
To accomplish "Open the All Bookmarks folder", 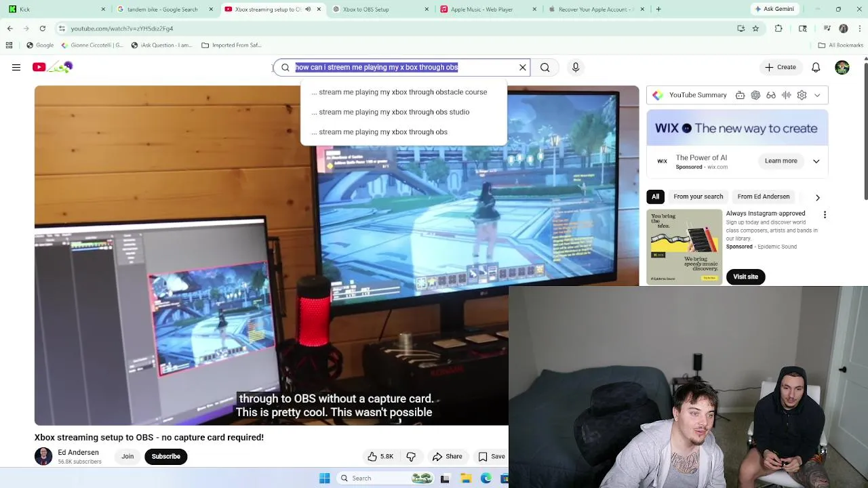I will (x=841, y=45).
